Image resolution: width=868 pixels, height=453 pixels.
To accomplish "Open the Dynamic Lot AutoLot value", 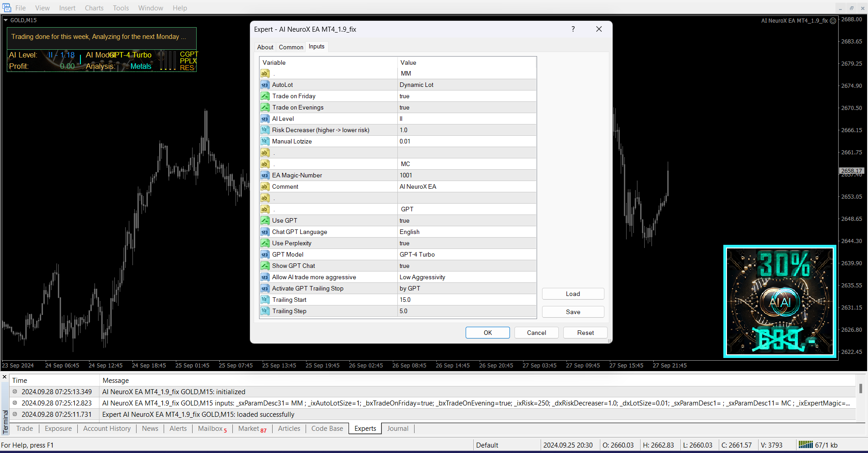I will point(416,85).
